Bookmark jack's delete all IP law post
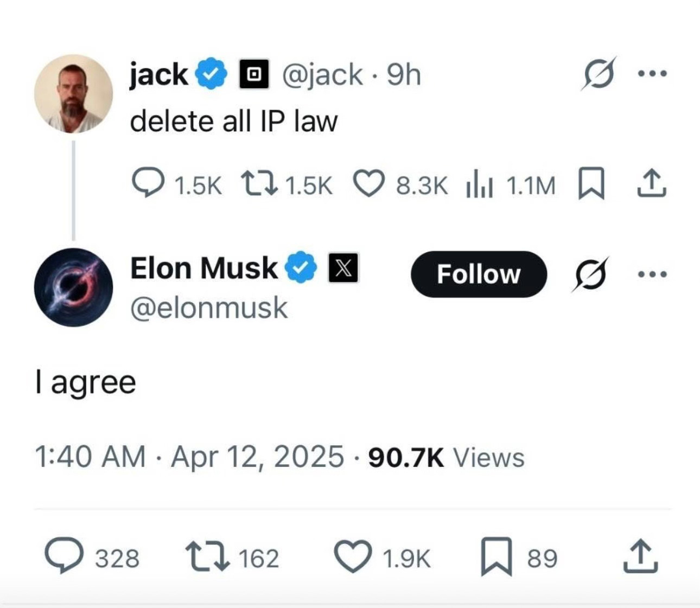This screenshot has width=700, height=608. [x=591, y=184]
